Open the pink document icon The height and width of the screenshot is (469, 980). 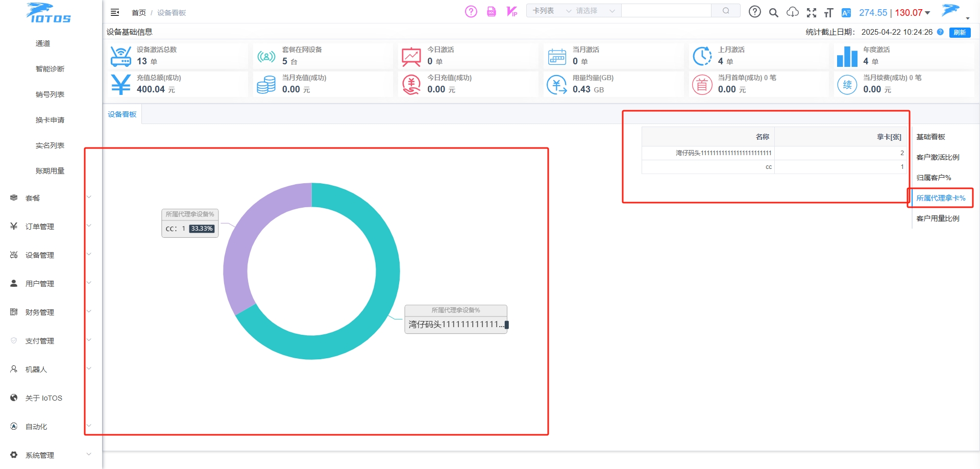point(491,11)
